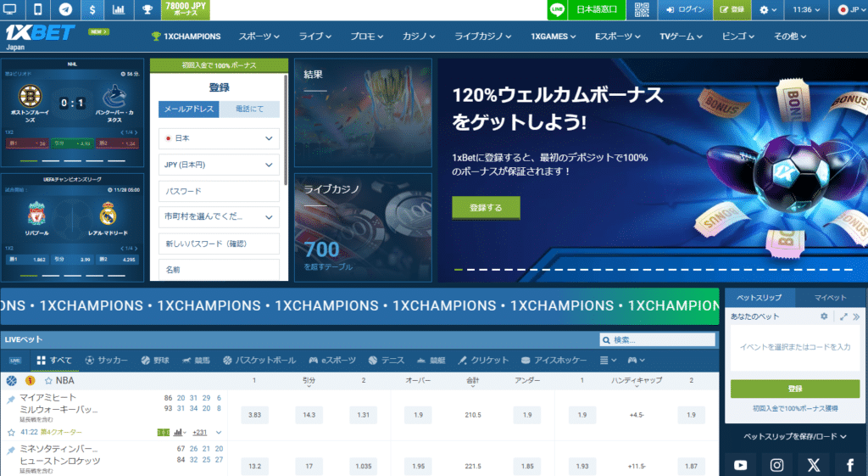Open the 日本 country dropdown
The image size is (868, 476).
click(x=219, y=138)
